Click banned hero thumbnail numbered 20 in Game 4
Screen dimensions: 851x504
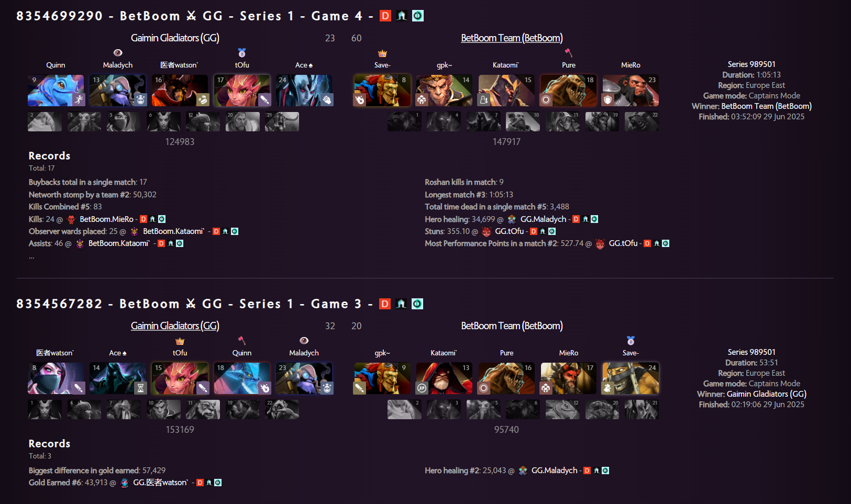click(242, 121)
